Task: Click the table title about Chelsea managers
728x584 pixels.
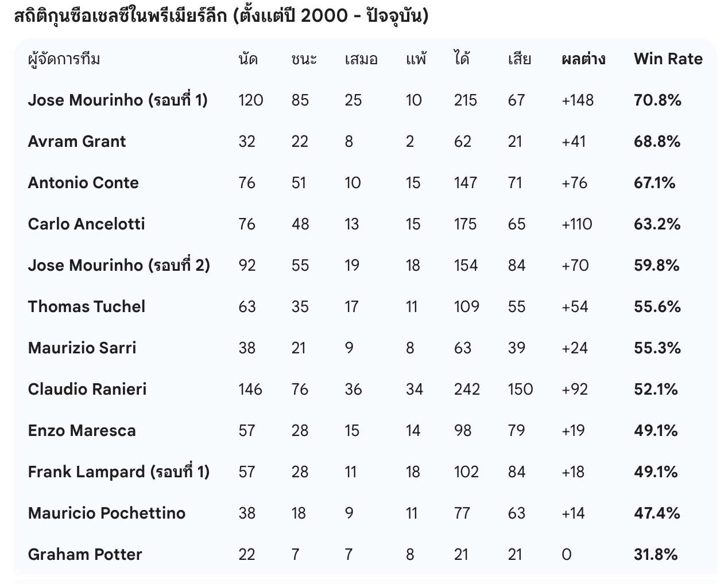Action: 221,16
